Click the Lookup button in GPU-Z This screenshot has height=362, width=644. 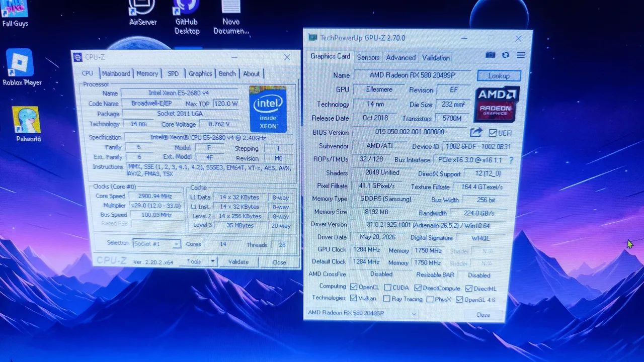(499, 76)
